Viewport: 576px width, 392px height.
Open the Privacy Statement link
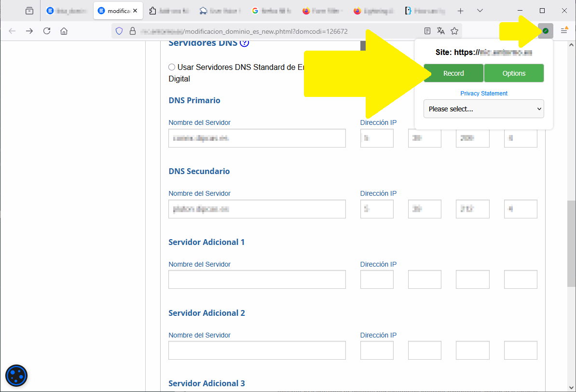483,94
